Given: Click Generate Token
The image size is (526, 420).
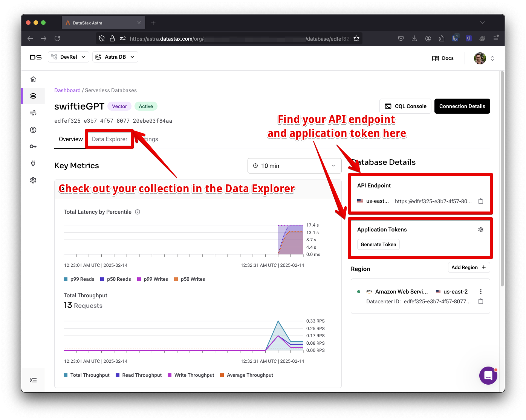Looking at the screenshot, I should click(378, 245).
